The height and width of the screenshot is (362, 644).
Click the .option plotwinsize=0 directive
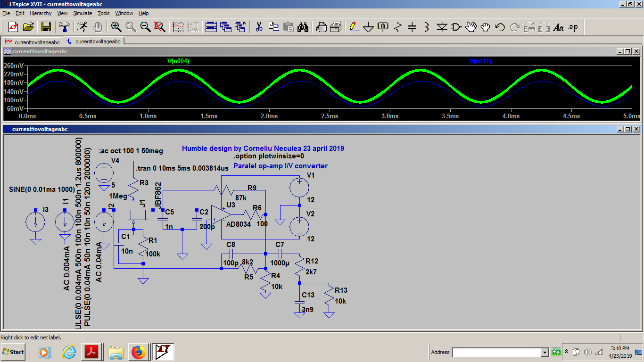(269, 156)
